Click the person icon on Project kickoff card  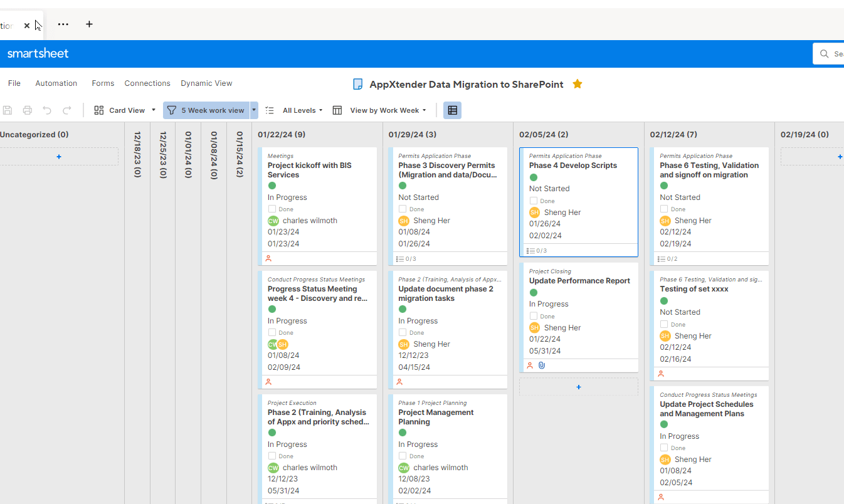(x=268, y=258)
